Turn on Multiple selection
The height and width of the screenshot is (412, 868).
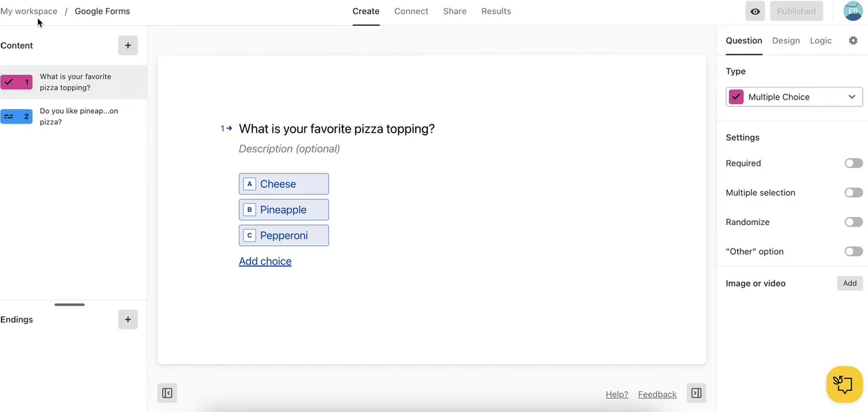click(853, 192)
